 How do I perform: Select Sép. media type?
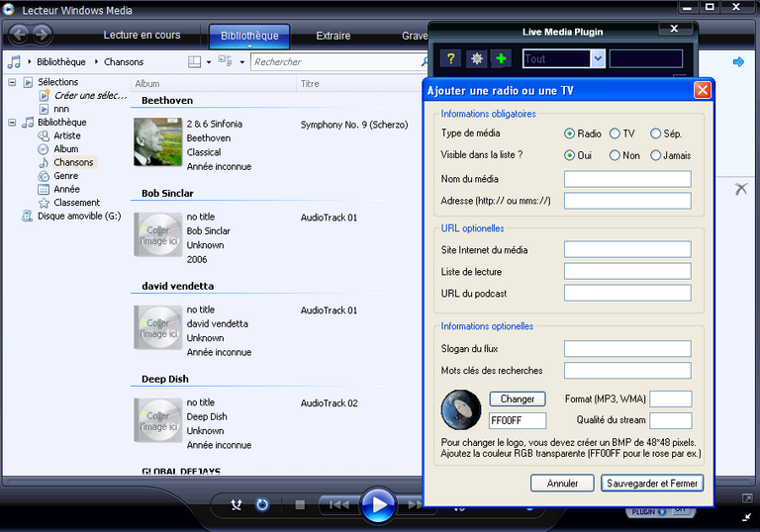point(656,133)
